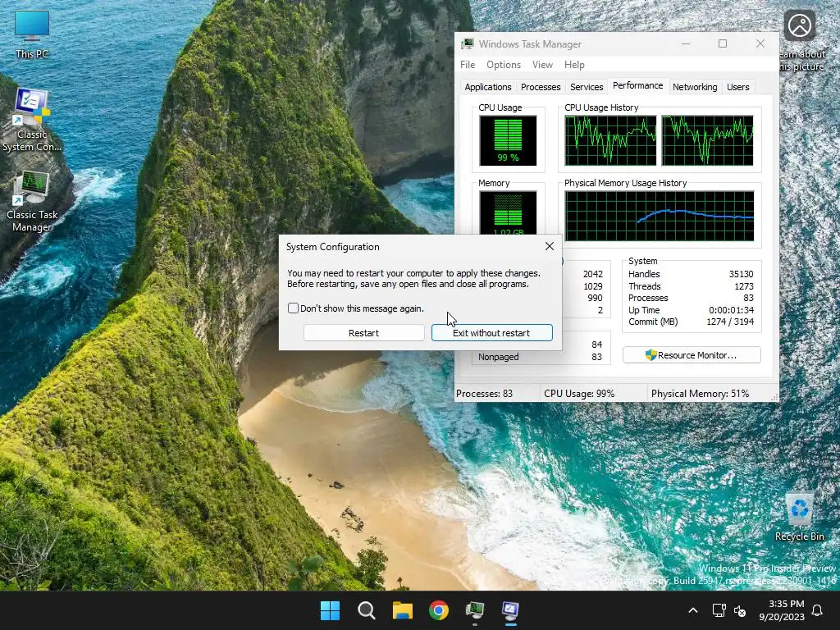Launch Google Chrome from taskbar
840x630 pixels.
(x=439, y=610)
